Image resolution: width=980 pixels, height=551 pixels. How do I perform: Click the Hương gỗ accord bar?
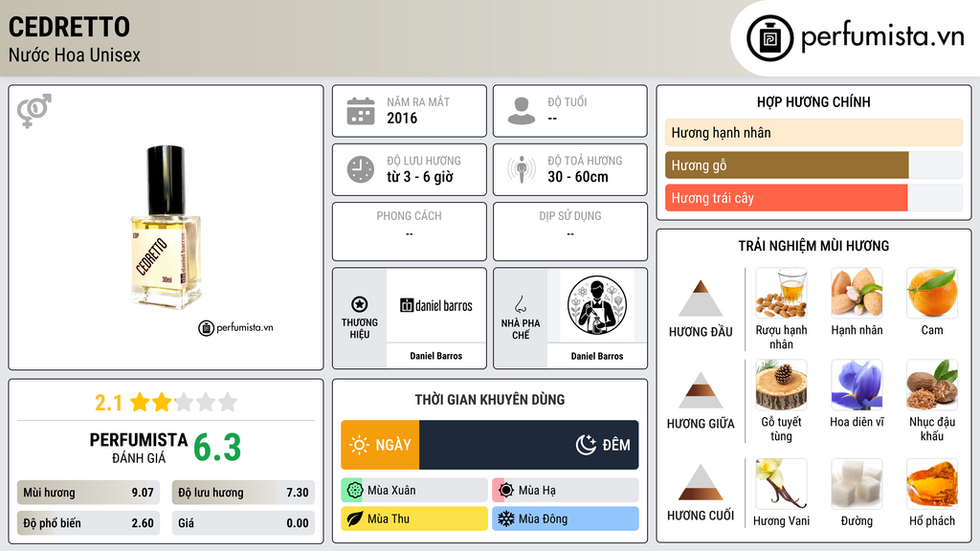813,165
